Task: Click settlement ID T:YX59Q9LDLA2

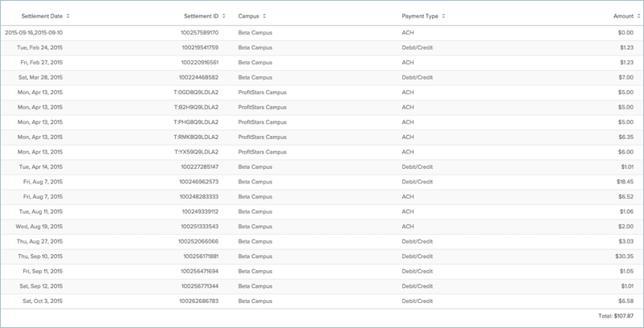Action: pyautogui.click(x=196, y=152)
